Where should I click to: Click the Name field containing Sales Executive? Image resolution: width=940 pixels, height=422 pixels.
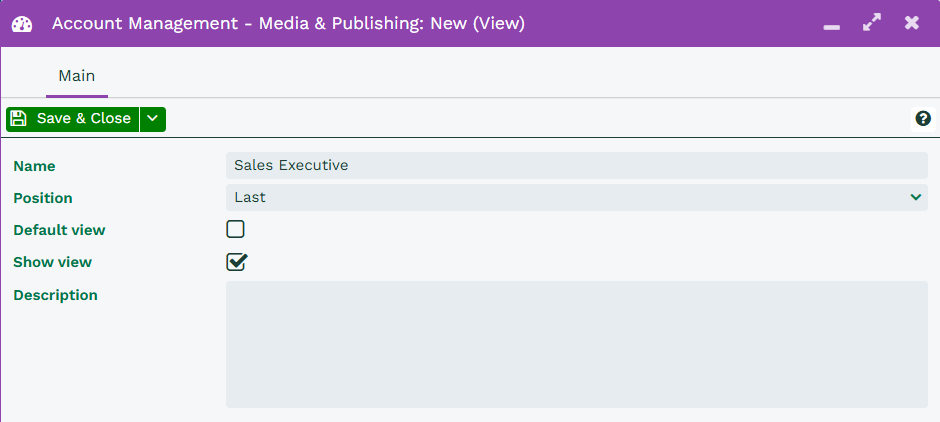pos(576,166)
